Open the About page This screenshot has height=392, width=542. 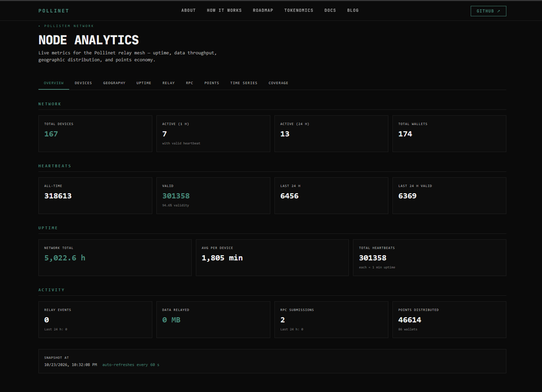click(x=189, y=10)
